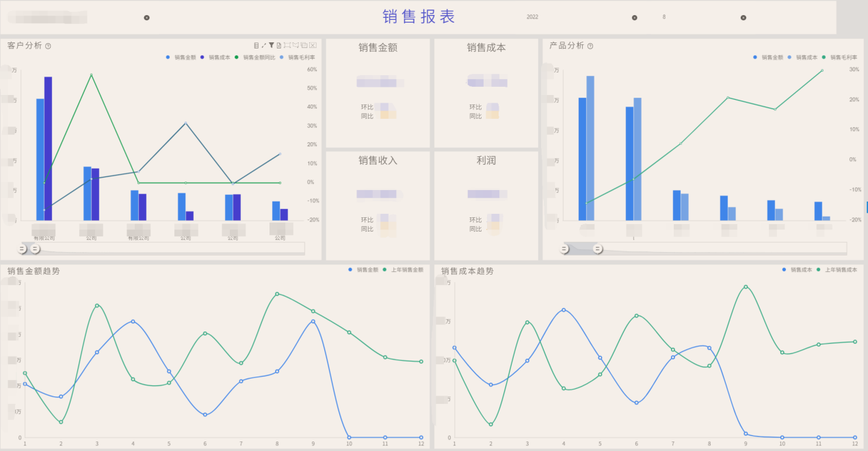Open the funnel filter icon in 客户分析 toolbar
868x451 pixels.
[272, 45]
